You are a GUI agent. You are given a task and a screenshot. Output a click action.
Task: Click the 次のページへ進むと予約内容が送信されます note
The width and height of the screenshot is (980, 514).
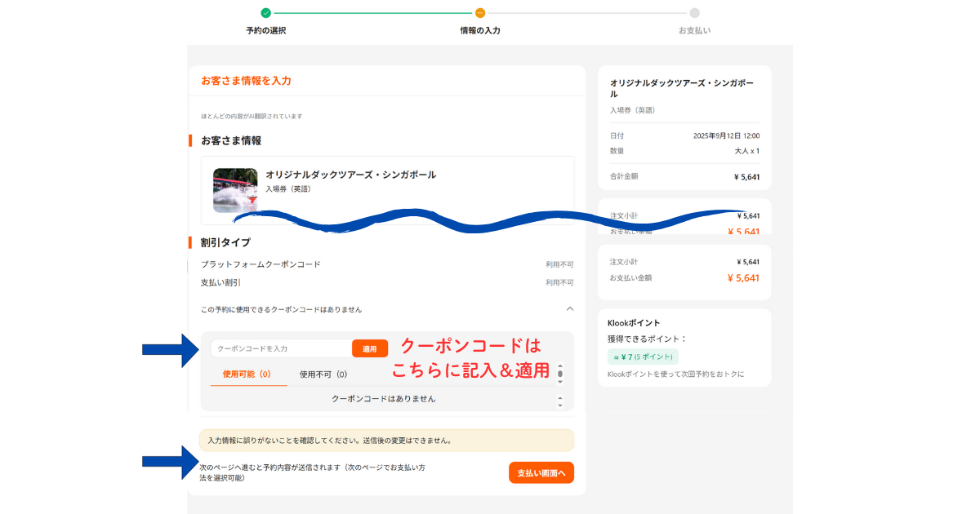312,472
